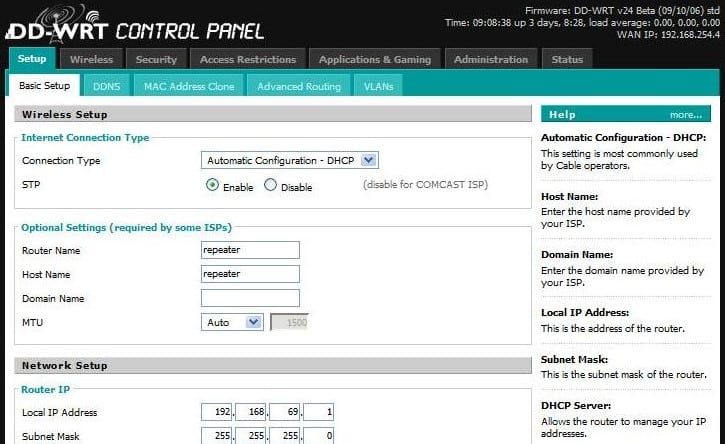Click the Time uptime status line
The height and width of the screenshot is (444, 725).
pyautogui.click(x=583, y=22)
